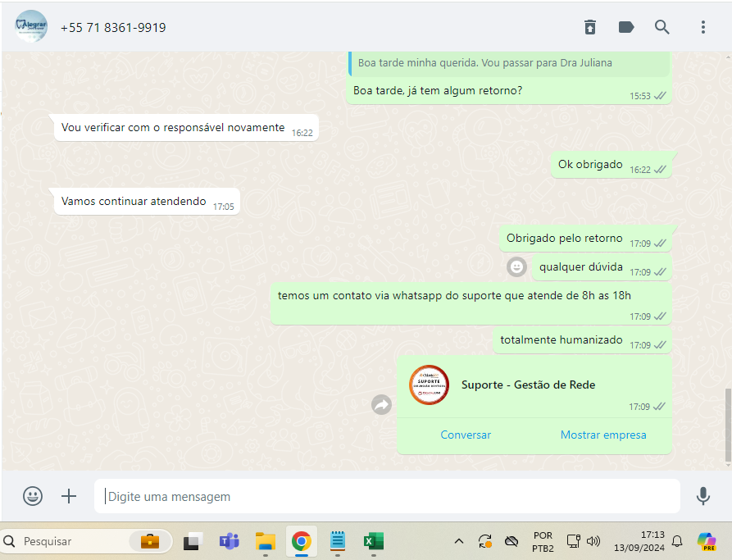732x560 pixels.
Task: Open the attach plus menu
Action: pos(69,496)
